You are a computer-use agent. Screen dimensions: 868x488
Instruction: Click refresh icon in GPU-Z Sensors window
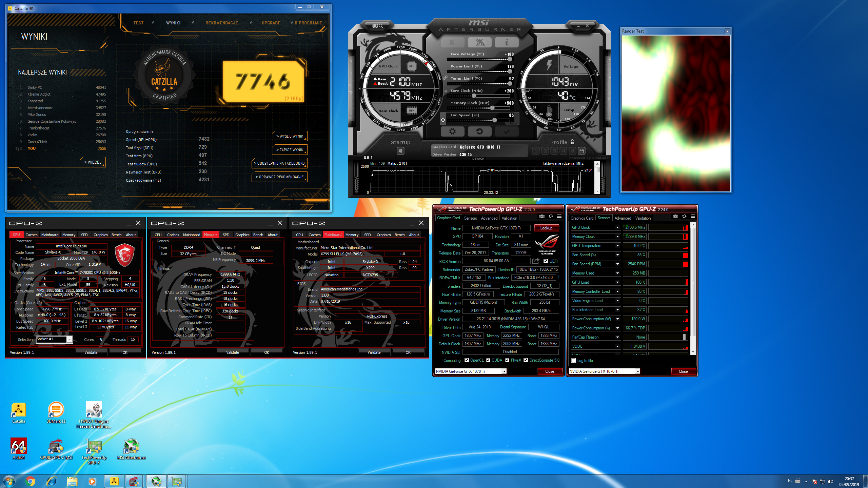coord(684,216)
